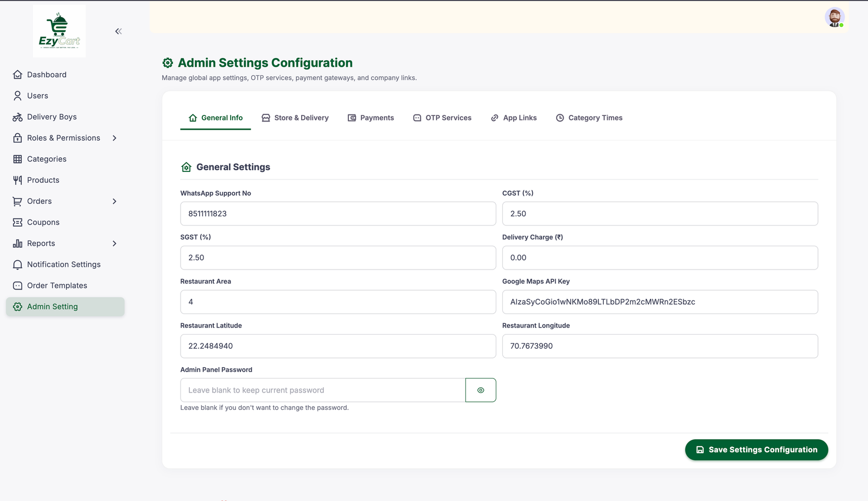Click the Google Maps API Key field
The height and width of the screenshot is (501, 868).
660,302
